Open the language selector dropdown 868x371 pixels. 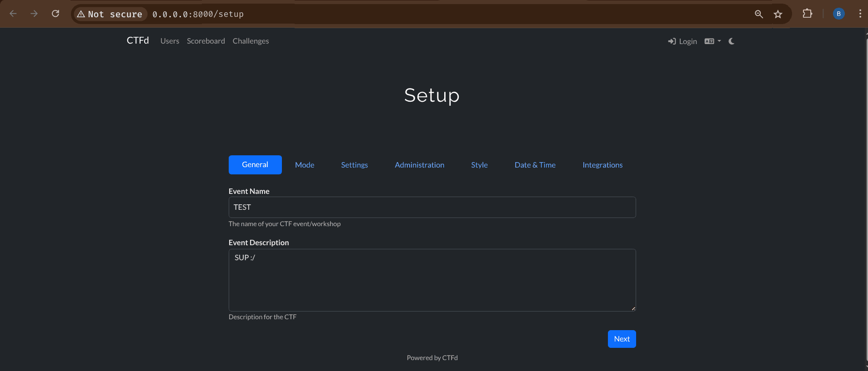tap(712, 41)
